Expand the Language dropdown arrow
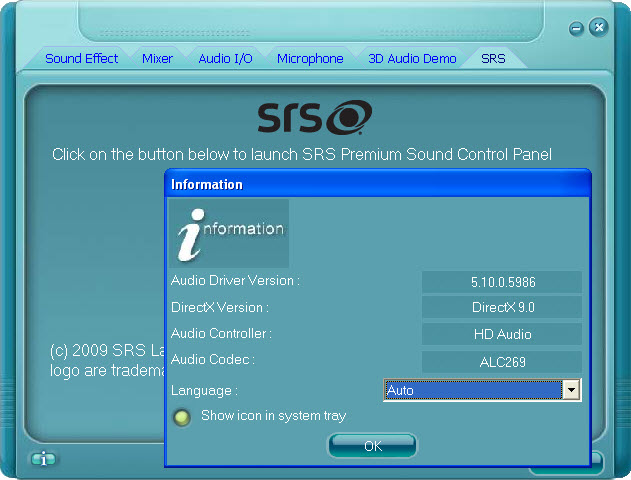This screenshot has width=631, height=480. [571, 390]
